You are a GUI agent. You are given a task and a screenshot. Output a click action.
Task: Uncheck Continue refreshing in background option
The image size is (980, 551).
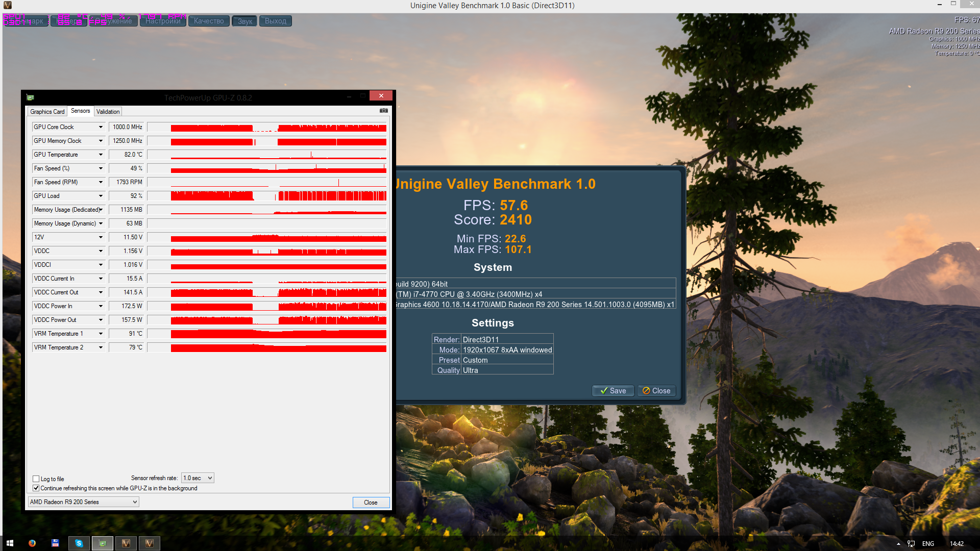tap(36, 488)
